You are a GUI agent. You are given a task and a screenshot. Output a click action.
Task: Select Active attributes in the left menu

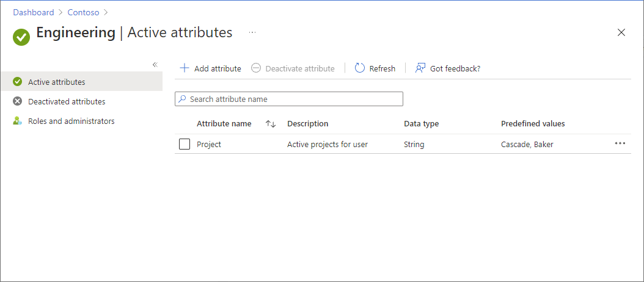tap(56, 82)
